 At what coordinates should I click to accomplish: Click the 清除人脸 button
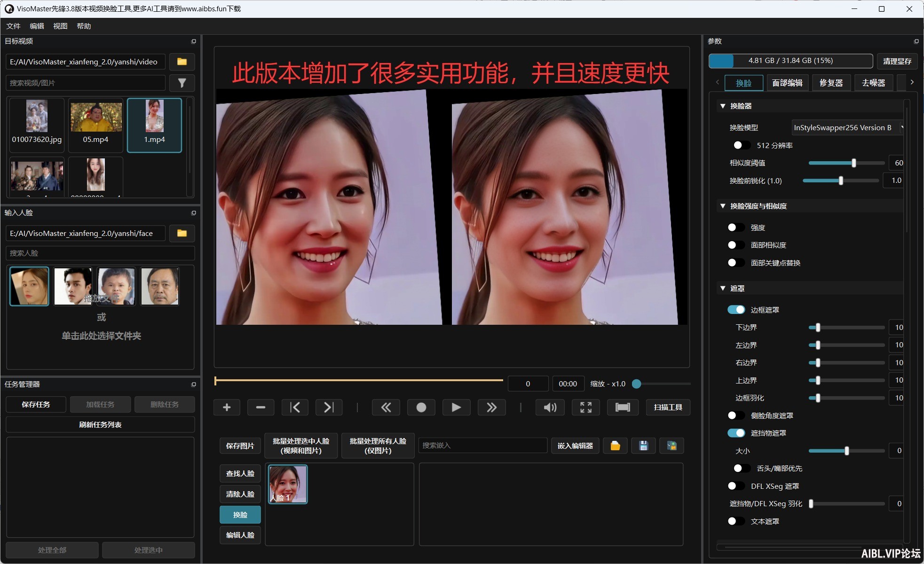coord(240,494)
